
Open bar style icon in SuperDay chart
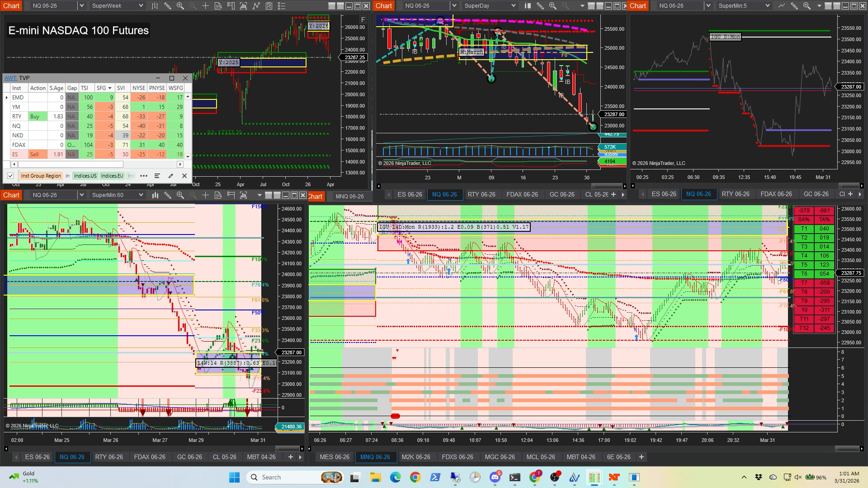pos(528,6)
